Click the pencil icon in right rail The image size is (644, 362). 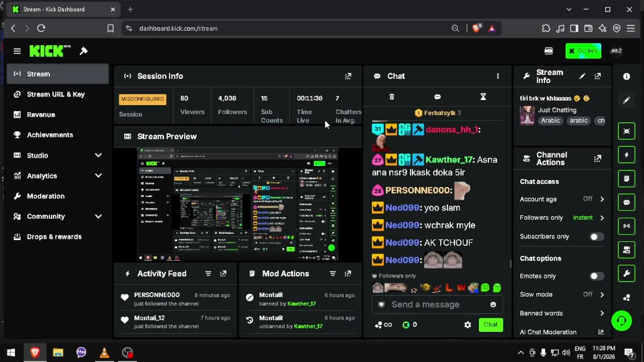(x=626, y=100)
